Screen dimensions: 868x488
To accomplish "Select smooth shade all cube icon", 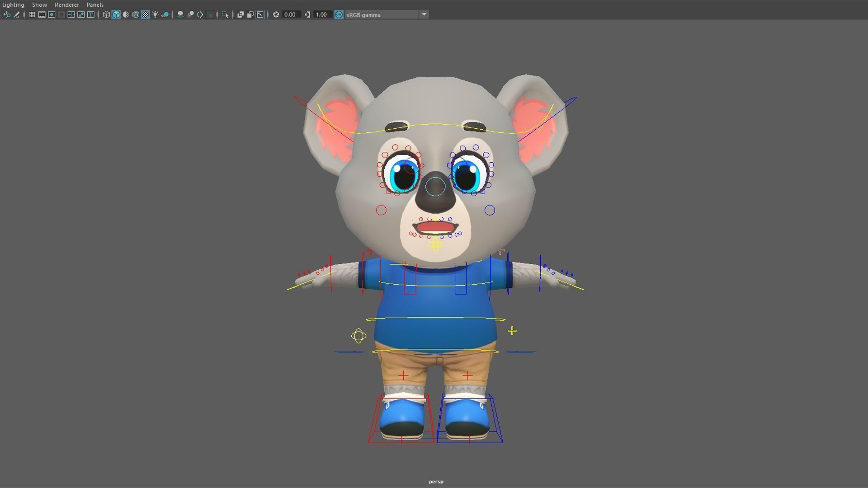I will click(116, 14).
